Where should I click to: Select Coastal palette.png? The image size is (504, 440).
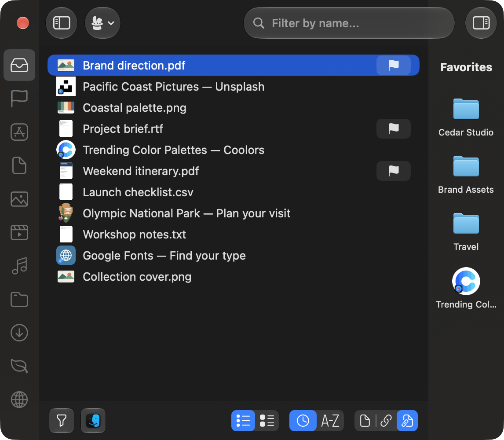[x=234, y=108]
